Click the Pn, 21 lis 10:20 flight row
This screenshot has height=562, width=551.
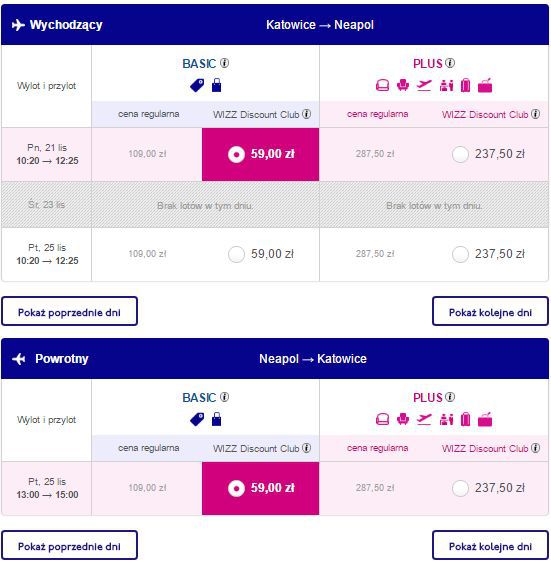(x=275, y=154)
